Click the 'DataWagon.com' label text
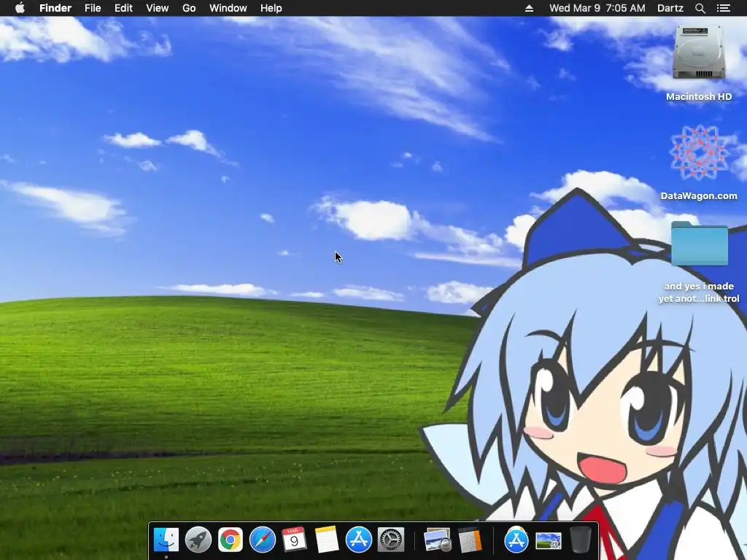Image resolution: width=747 pixels, height=560 pixels. [699, 195]
